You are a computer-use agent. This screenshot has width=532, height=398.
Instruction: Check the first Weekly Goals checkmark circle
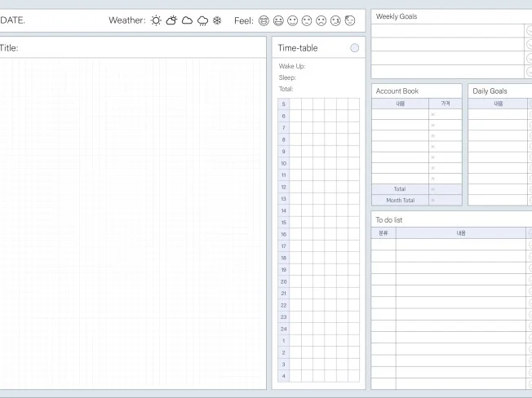(529, 30)
